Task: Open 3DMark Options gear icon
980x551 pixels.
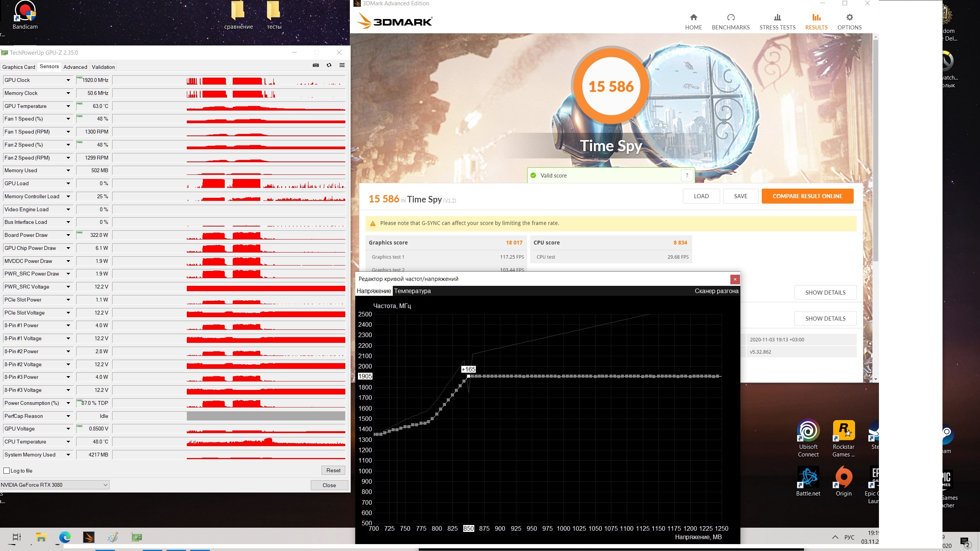Action: 849,18
